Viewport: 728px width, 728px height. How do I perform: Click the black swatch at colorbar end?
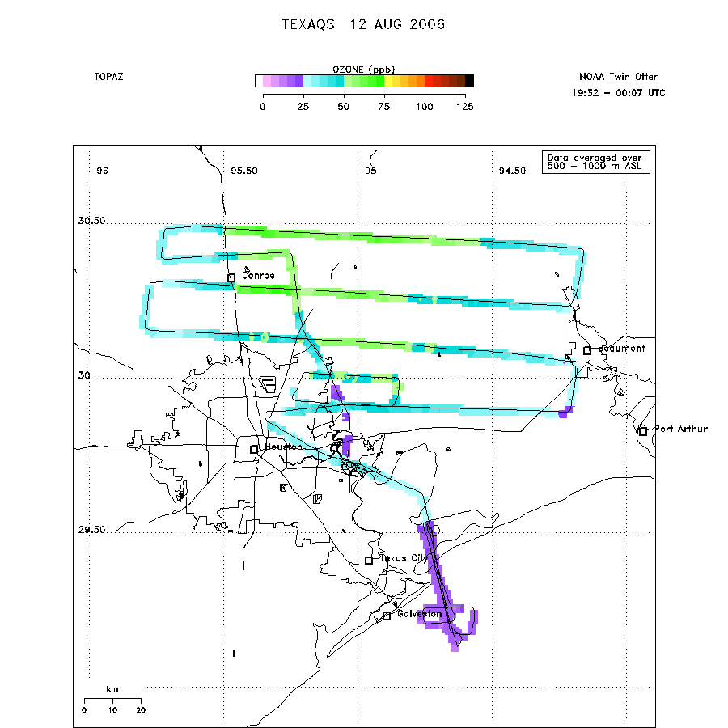[x=469, y=81]
